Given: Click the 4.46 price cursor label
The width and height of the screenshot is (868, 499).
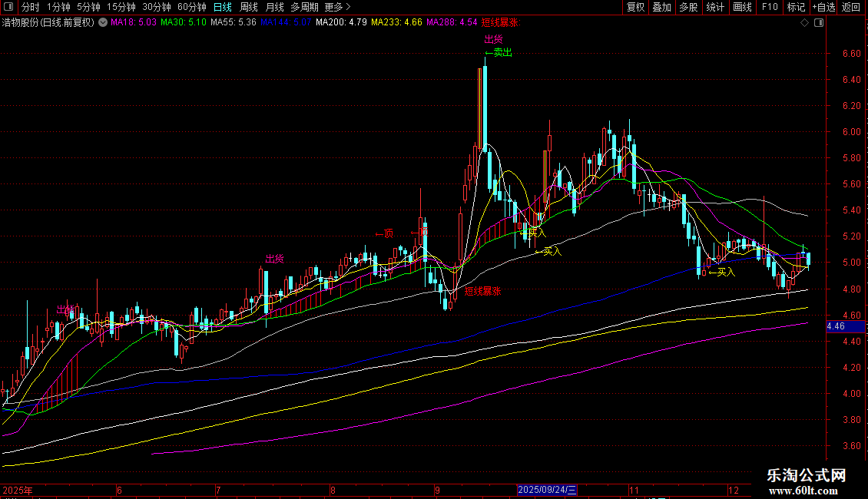Looking at the screenshot, I should pyautogui.click(x=845, y=326).
